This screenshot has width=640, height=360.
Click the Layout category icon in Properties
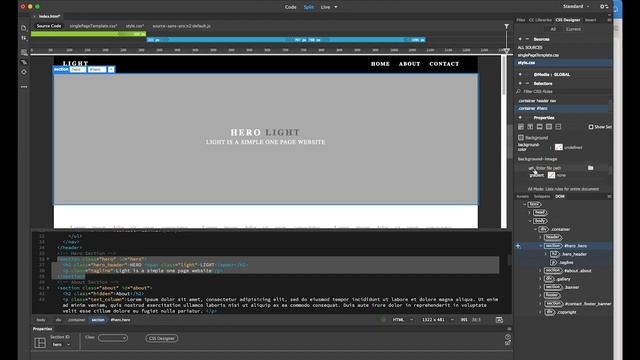(x=521, y=127)
